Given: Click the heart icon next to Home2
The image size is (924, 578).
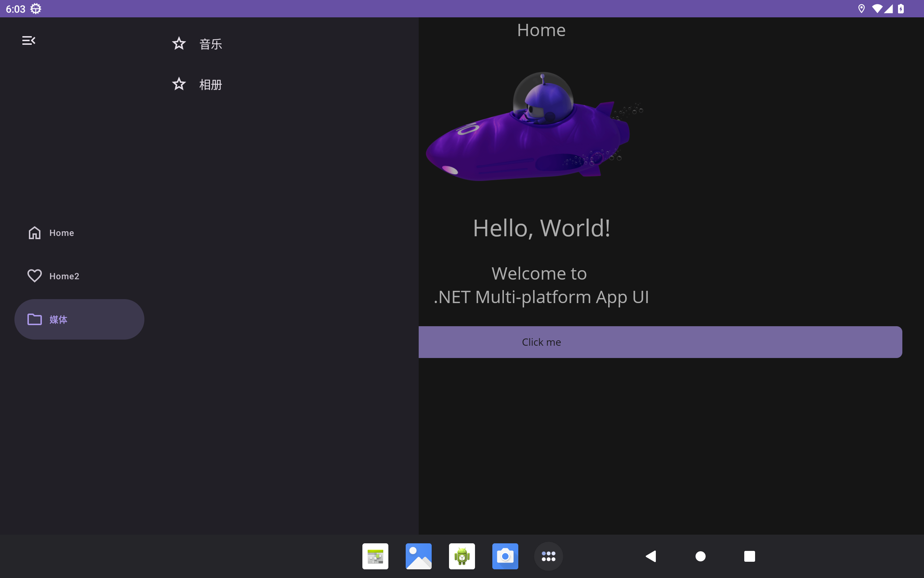Looking at the screenshot, I should [34, 276].
